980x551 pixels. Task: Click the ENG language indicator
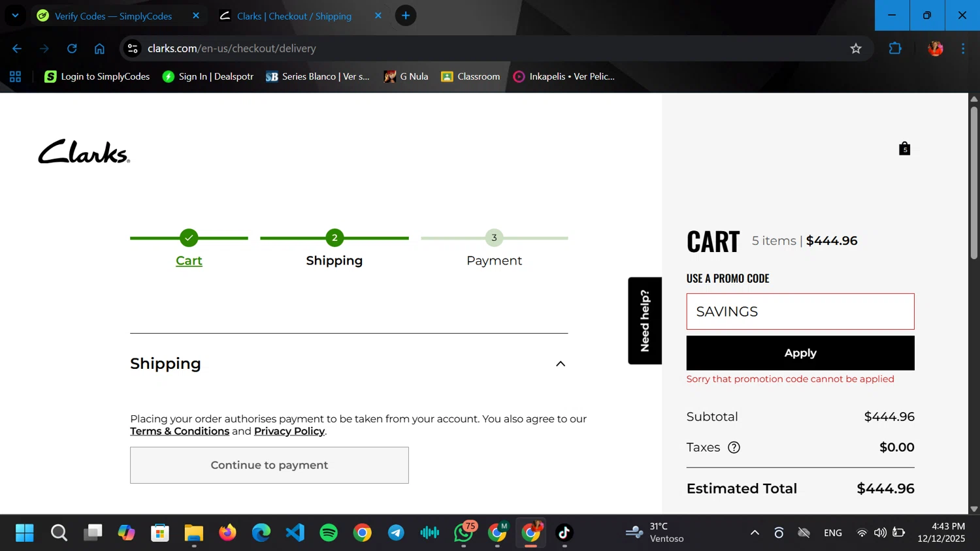coord(833,533)
